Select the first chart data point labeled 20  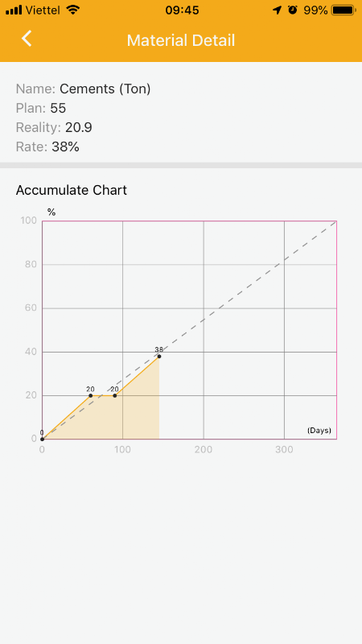pyautogui.click(x=91, y=395)
